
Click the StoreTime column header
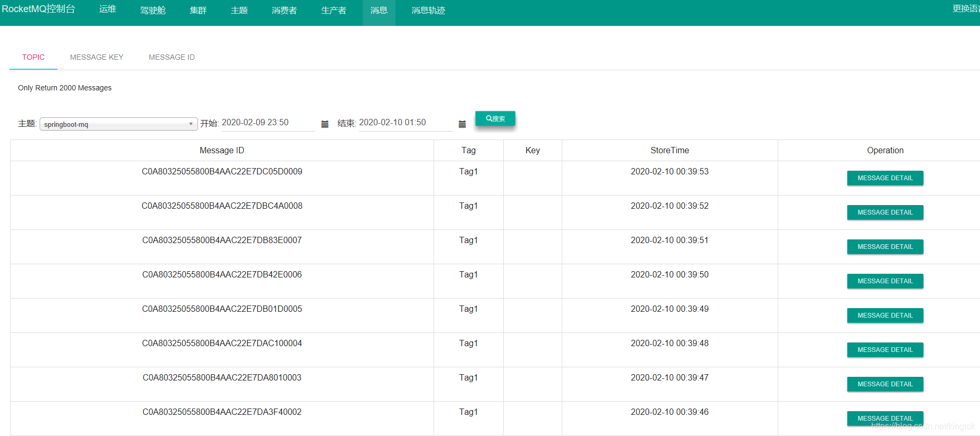coord(670,151)
